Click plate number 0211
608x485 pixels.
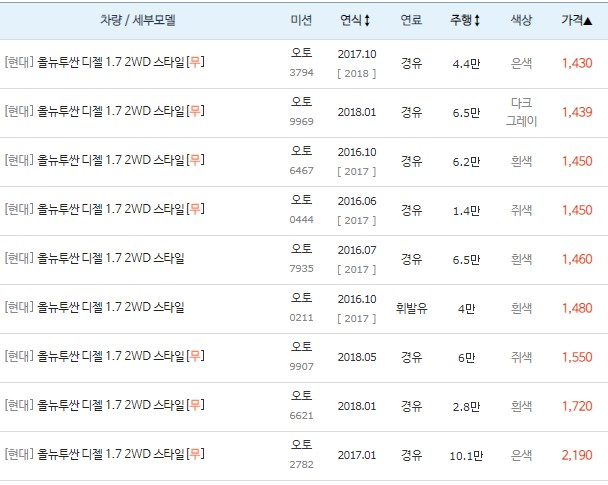point(301,318)
